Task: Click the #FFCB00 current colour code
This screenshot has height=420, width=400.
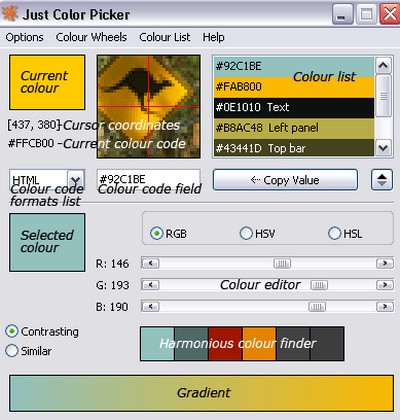Action: click(x=31, y=143)
